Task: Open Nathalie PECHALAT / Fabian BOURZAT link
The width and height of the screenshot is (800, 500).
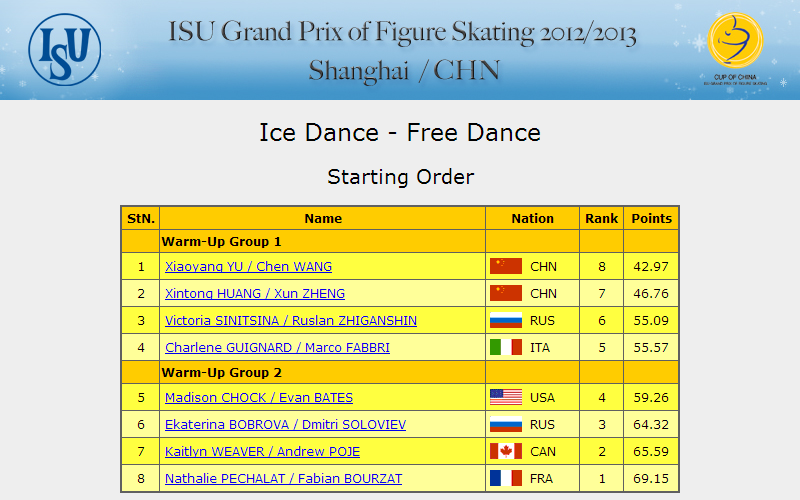Action: (x=284, y=479)
